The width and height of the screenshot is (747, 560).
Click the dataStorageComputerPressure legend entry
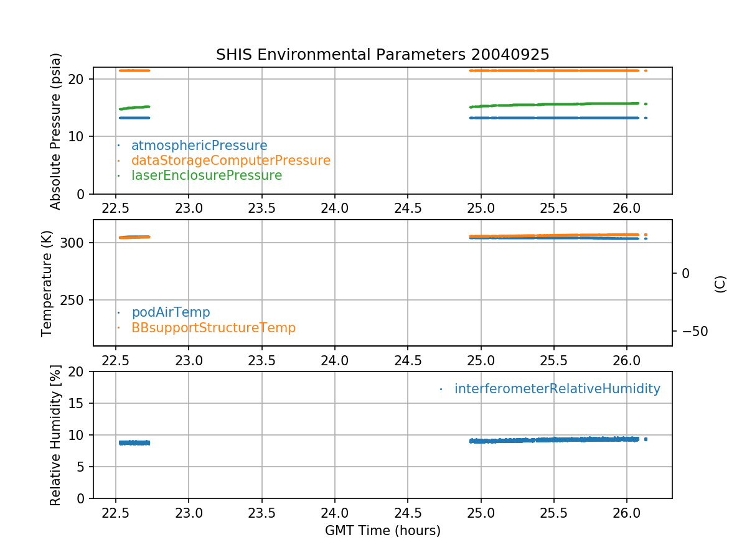230,161
